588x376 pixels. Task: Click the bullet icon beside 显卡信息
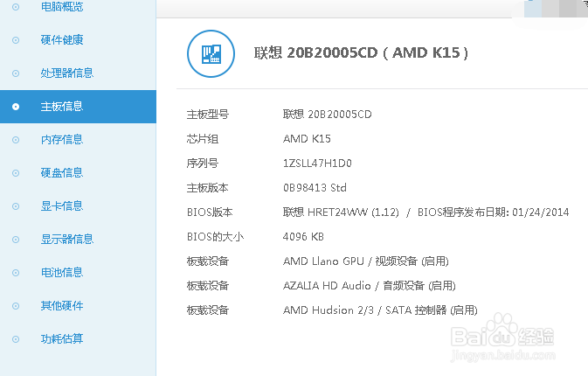coord(16,206)
